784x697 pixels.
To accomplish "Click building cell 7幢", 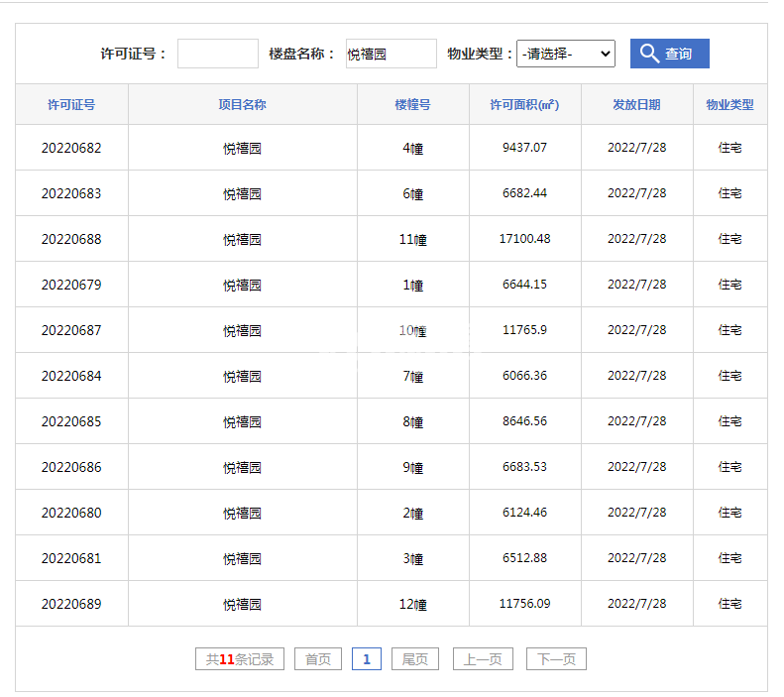I will click(x=413, y=376).
